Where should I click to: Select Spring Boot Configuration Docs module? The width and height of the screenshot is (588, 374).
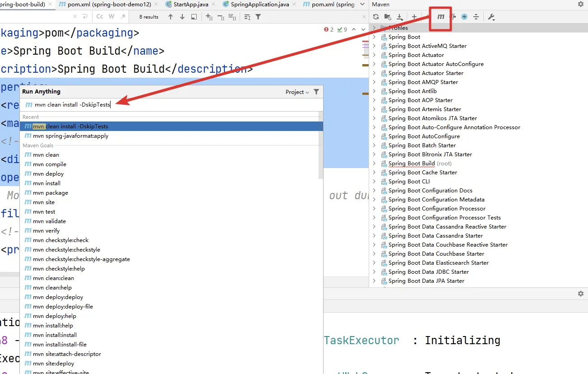click(431, 191)
